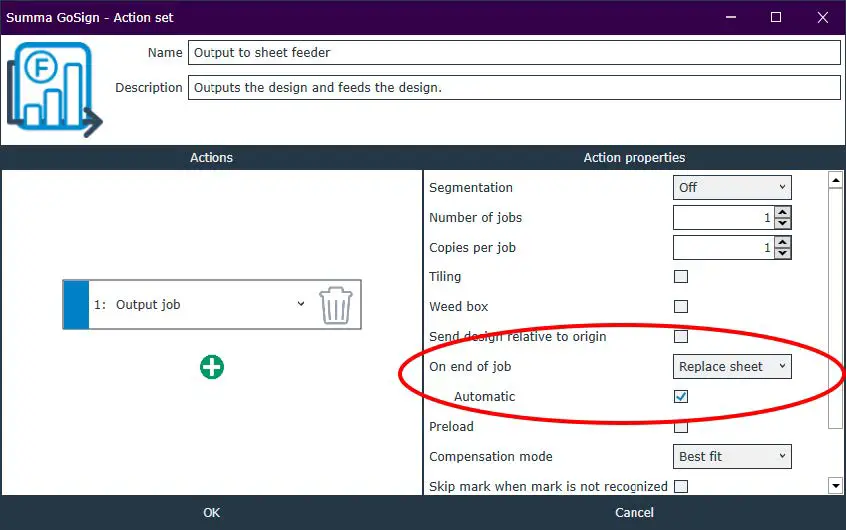Click scroll down arrow of properties scrollbar

[x=835, y=486]
